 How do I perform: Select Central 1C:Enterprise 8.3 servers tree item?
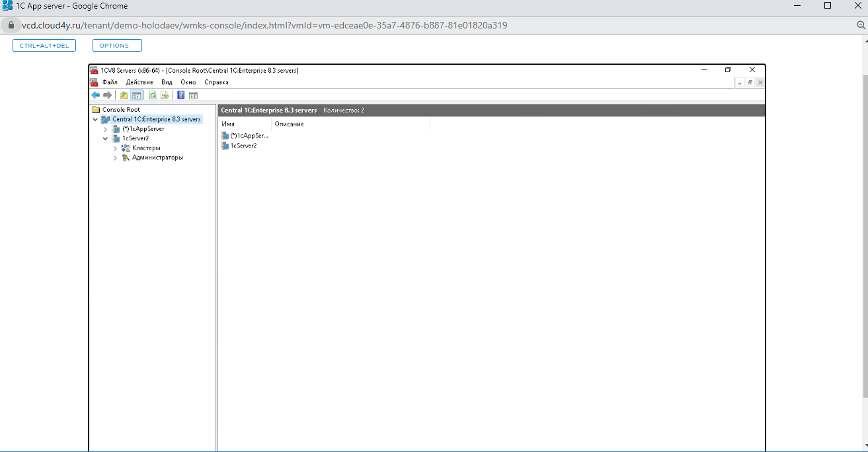click(157, 120)
